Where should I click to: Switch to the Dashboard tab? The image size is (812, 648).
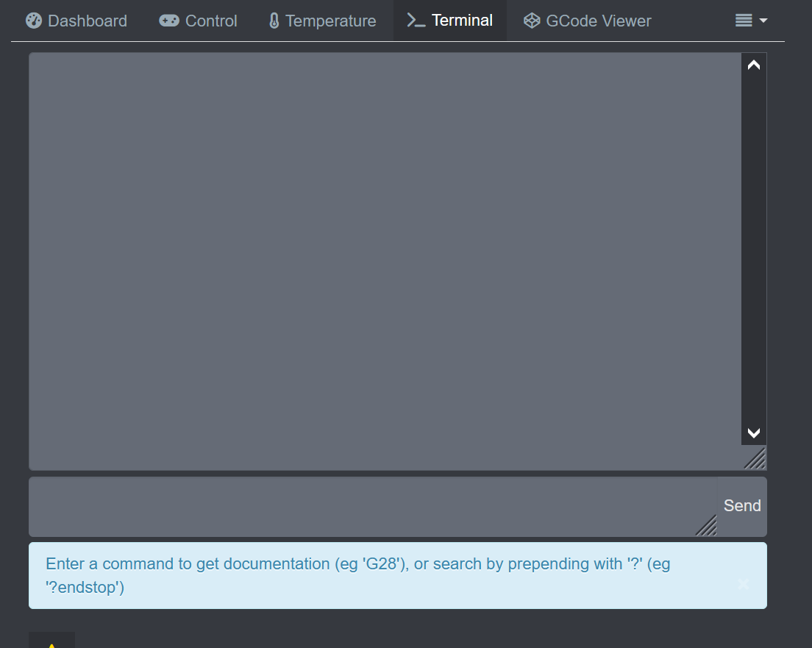point(76,21)
